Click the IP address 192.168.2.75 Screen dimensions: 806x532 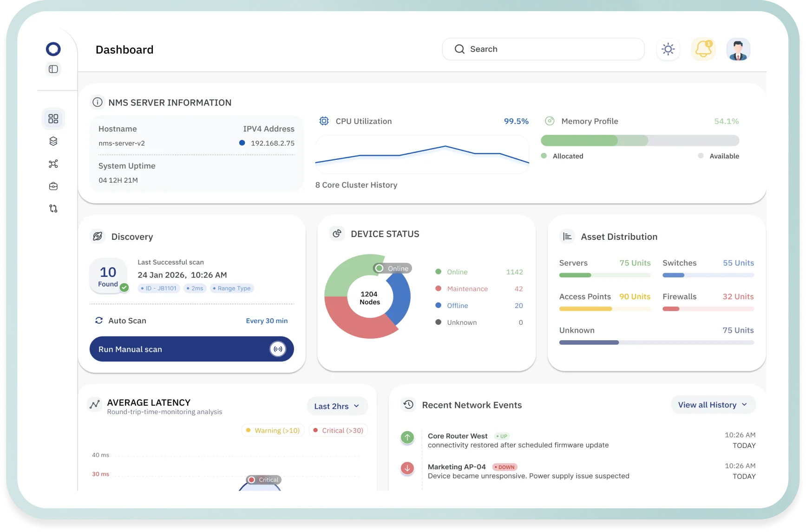pos(273,143)
